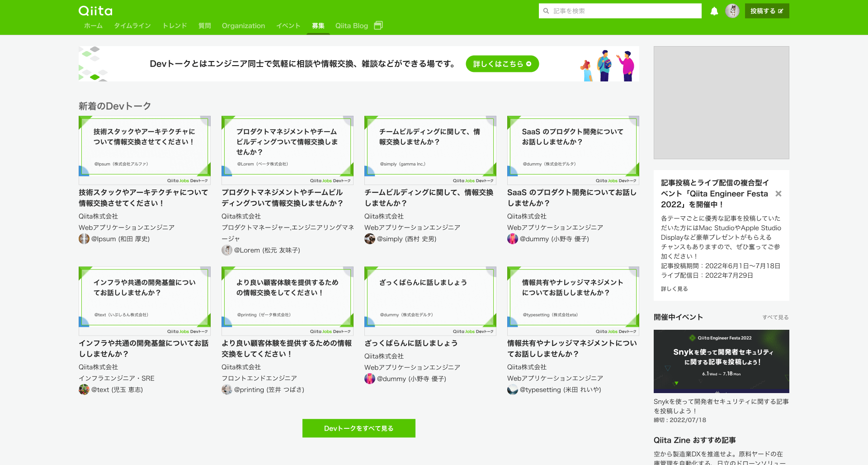
Task: Click the 詳しくはこちら banner button
Action: tap(502, 64)
